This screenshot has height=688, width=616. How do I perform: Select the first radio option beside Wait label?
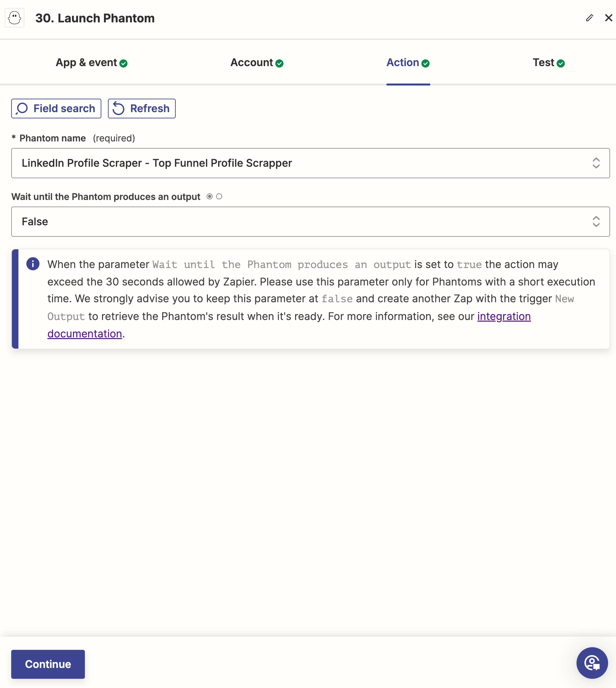coord(210,197)
